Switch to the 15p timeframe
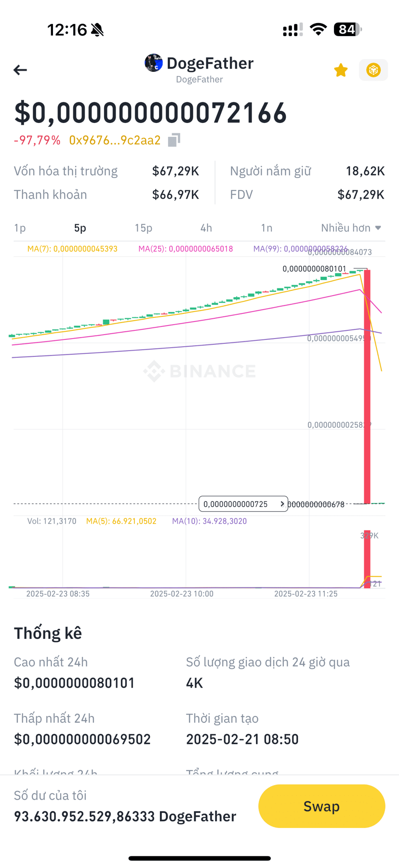The width and height of the screenshot is (399, 868). tap(144, 228)
